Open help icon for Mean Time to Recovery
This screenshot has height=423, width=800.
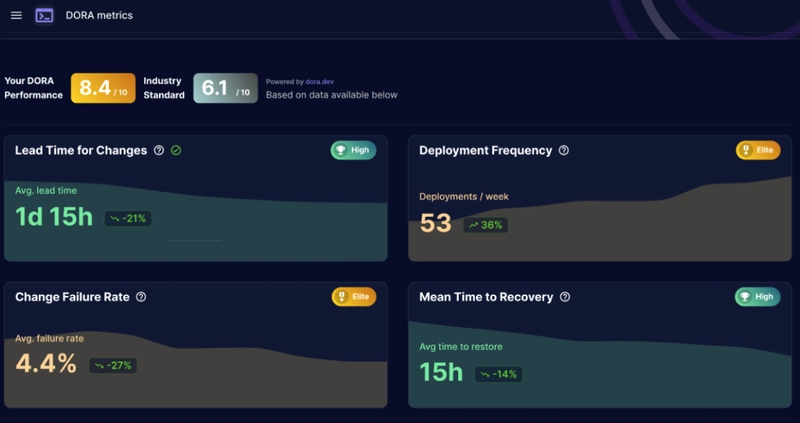click(x=565, y=297)
